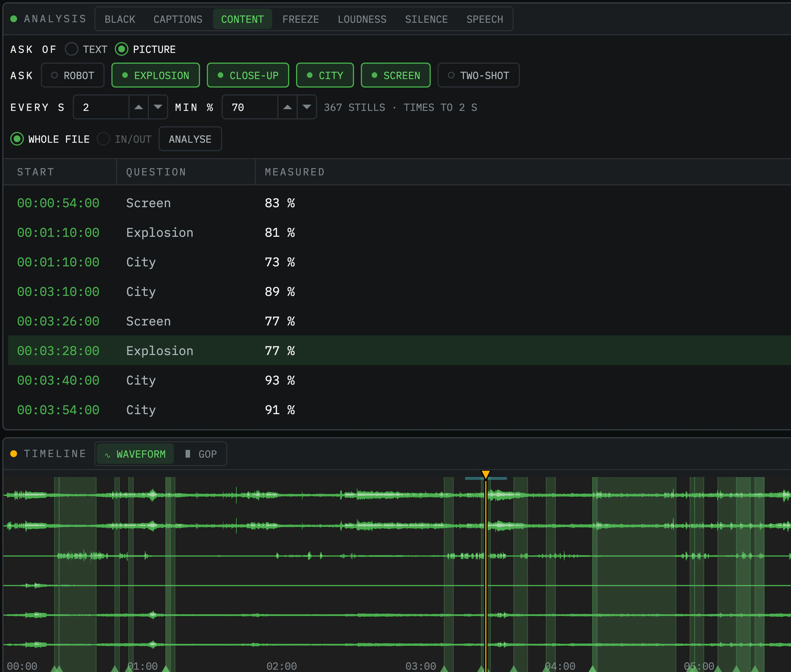Image resolution: width=791 pixels, height=672 pixels.
Task: Sort by the QUESTION column header
Action: coord(186,172)
